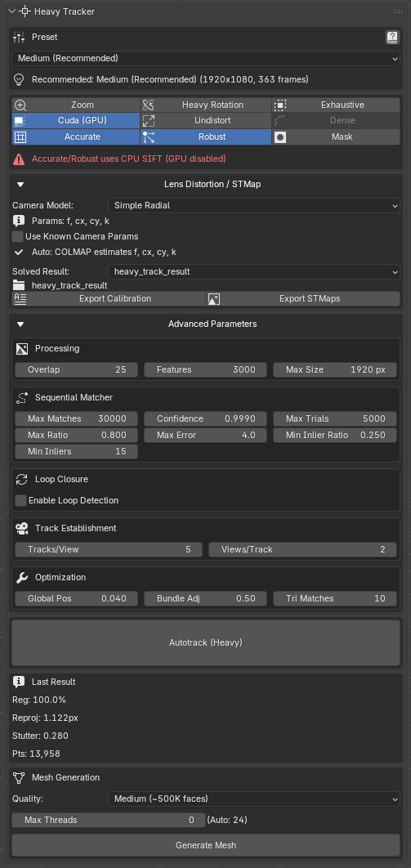Click the red warning triangle icon
The height and width of the screenshot is (868, 411).
tap(20, 159)
